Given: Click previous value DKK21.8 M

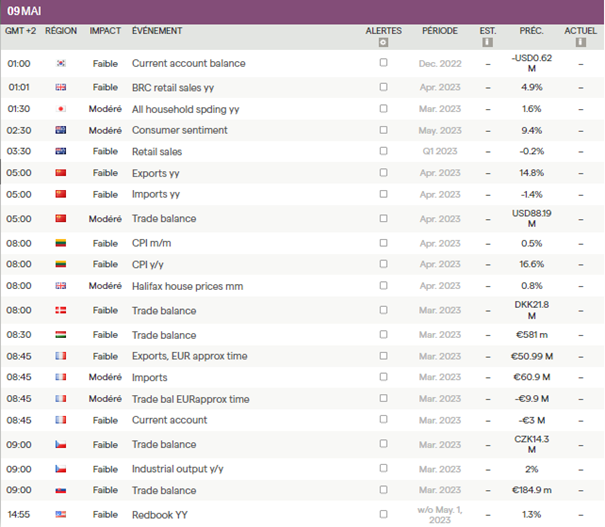Looking at the screenshot, I should click(x=532, y=310).
